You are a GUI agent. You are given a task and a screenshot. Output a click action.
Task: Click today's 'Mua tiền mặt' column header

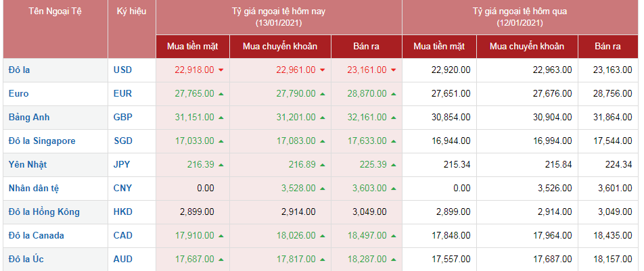[x=193, y=46]
